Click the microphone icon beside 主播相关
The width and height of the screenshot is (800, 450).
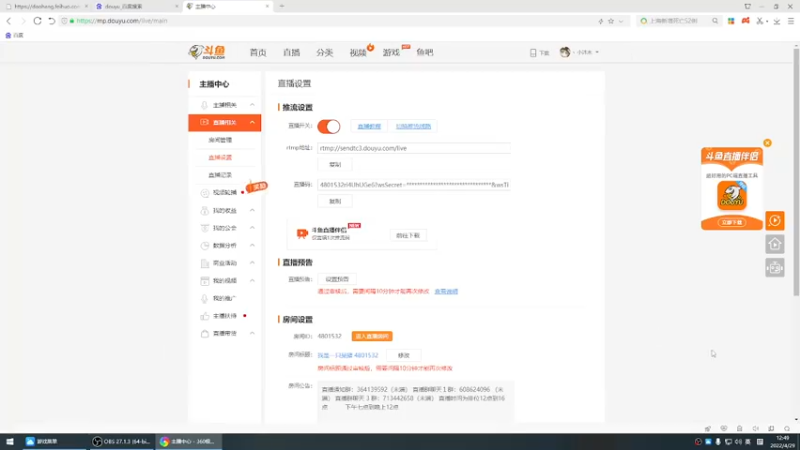(x=204, y=105)
